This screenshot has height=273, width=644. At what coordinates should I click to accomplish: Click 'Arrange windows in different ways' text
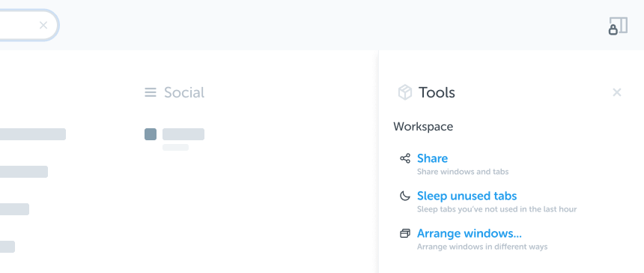(482, 247)
